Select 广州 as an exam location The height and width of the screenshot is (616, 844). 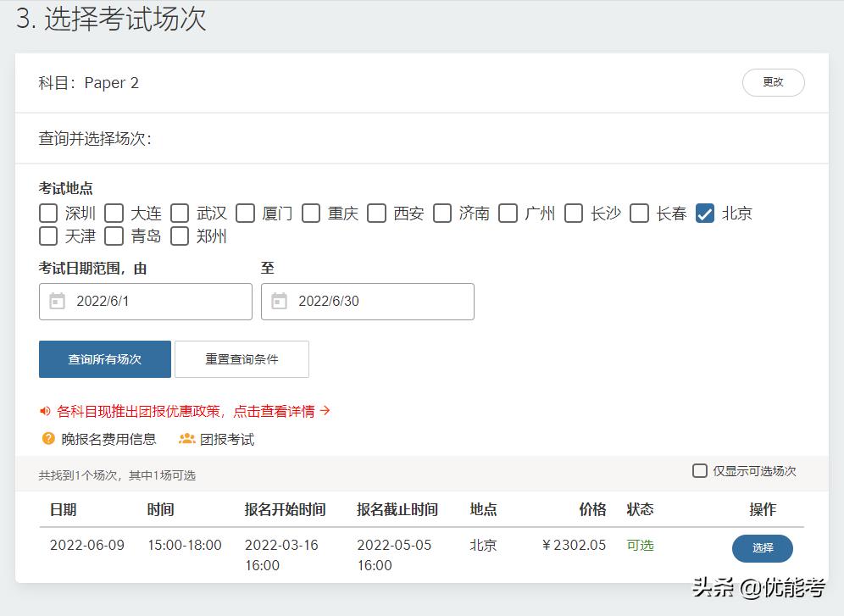pos(508,213)
